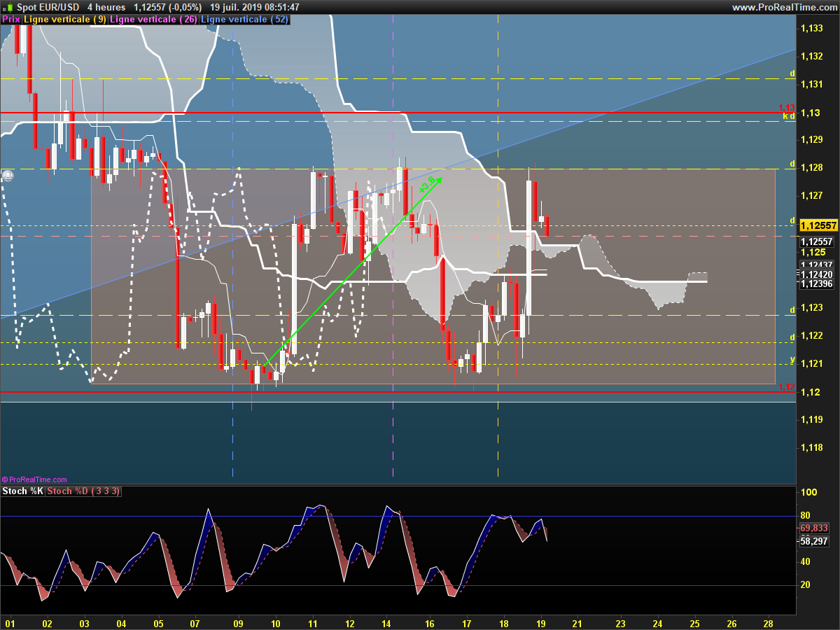Click 1,133 on the price axis
This screenshot has width=840, height=630.
[x=812, y=29]
